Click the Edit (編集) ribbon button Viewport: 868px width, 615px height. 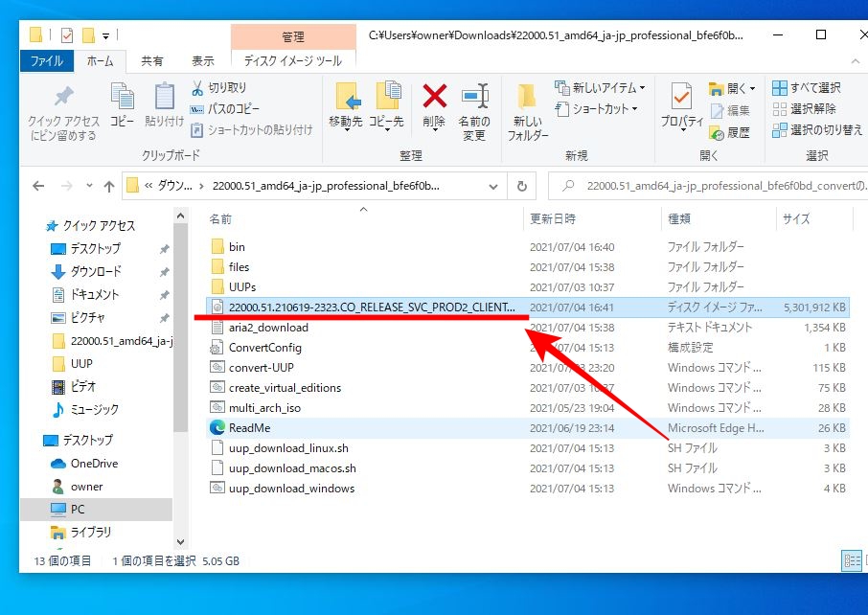pos(731,110)
